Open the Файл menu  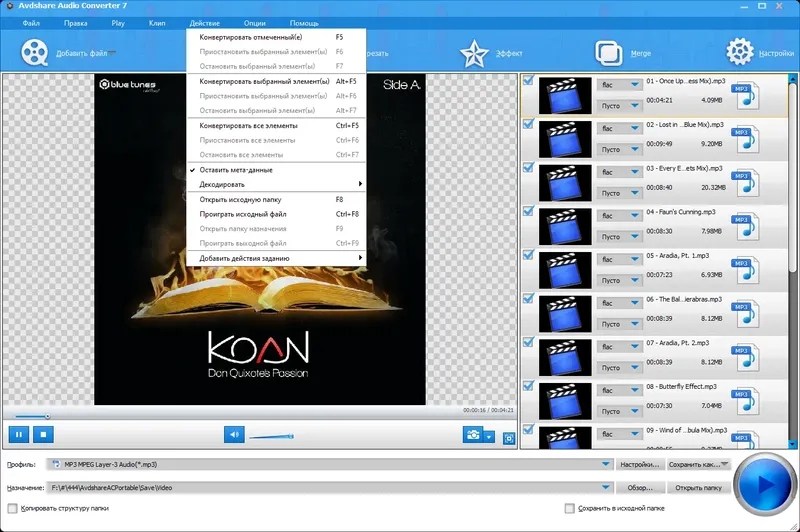point(31,23)
